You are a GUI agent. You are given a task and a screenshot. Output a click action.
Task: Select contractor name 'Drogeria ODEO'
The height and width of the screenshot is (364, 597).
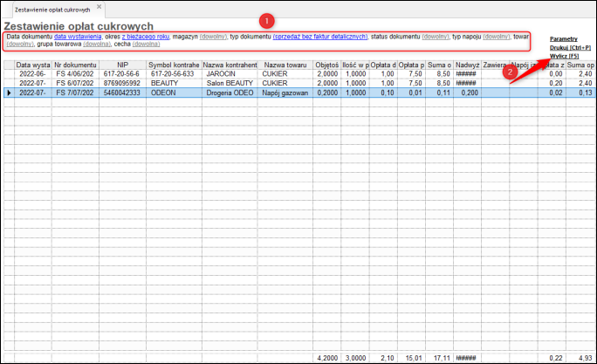230,93
